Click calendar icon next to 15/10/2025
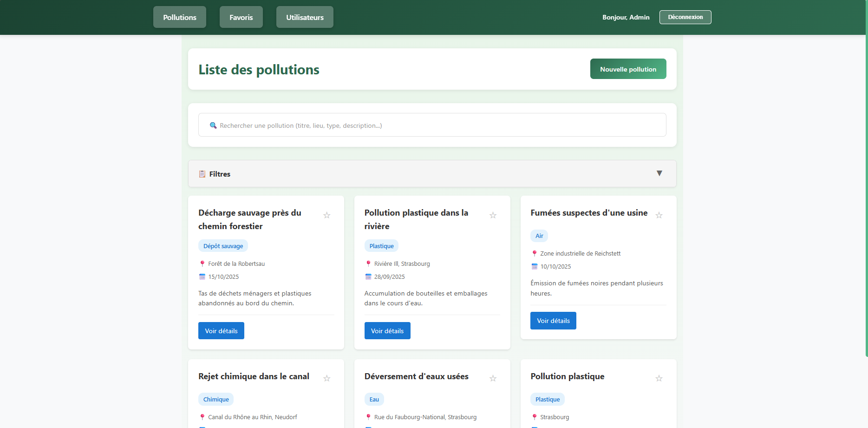Image resolution: width=868 pixels, height=428 pixels. click(x=202, y=277)
